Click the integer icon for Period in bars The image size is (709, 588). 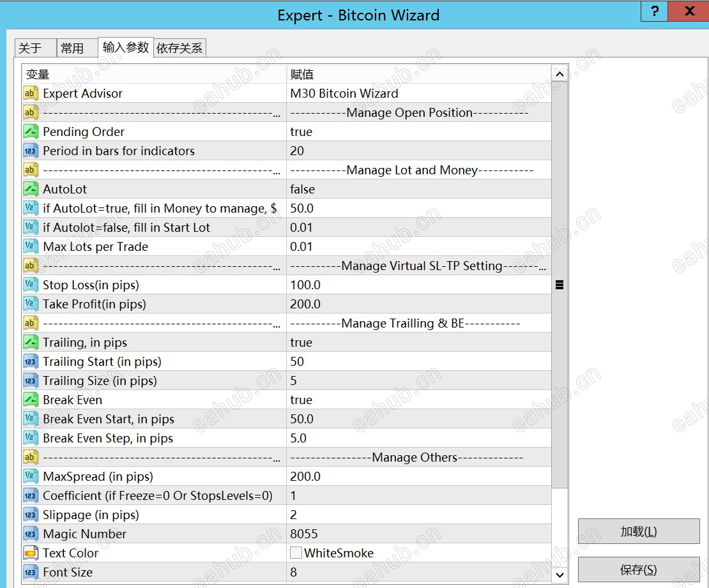click(30, 151)
